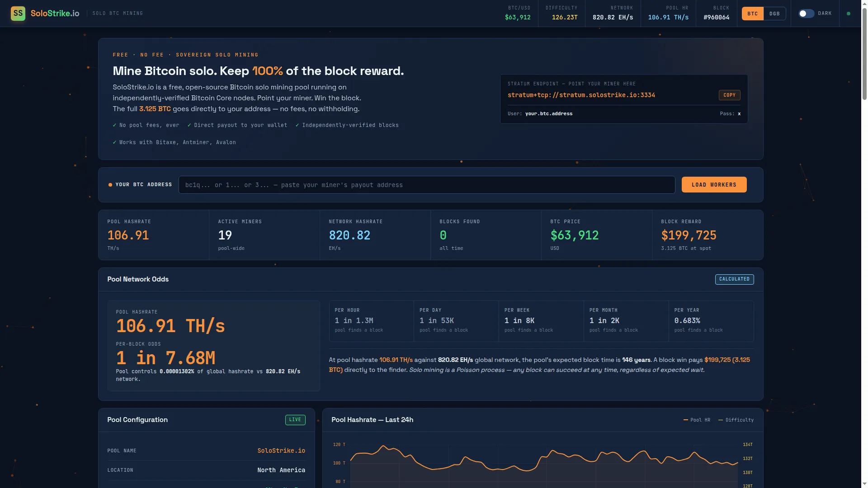Click the Works with Bitaxe, Antminer, Avalon item

(x=174, y=142)
